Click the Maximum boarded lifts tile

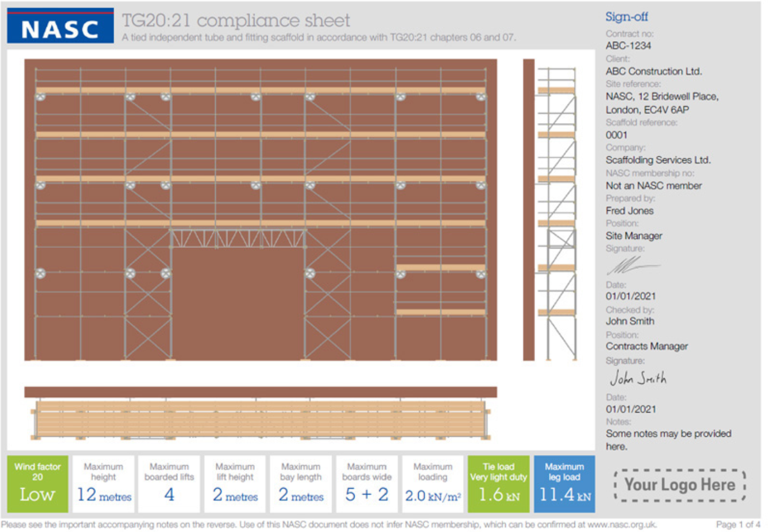169,484
